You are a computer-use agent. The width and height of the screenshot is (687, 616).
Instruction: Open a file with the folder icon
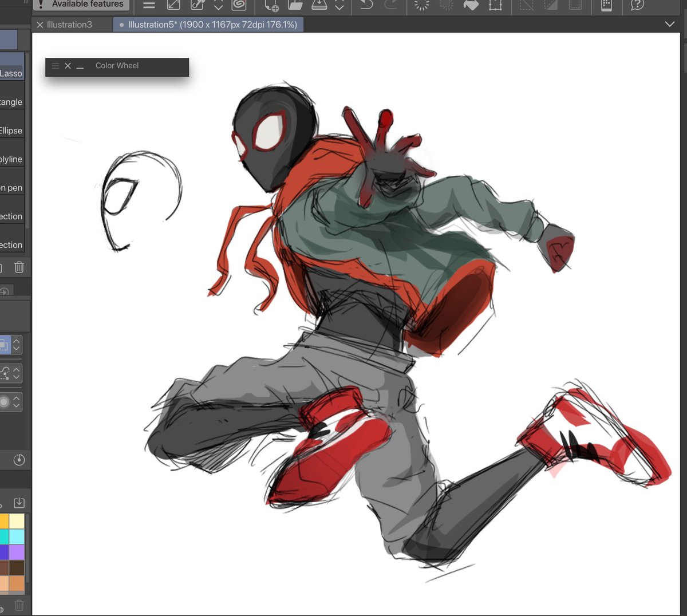click(295, 5)
